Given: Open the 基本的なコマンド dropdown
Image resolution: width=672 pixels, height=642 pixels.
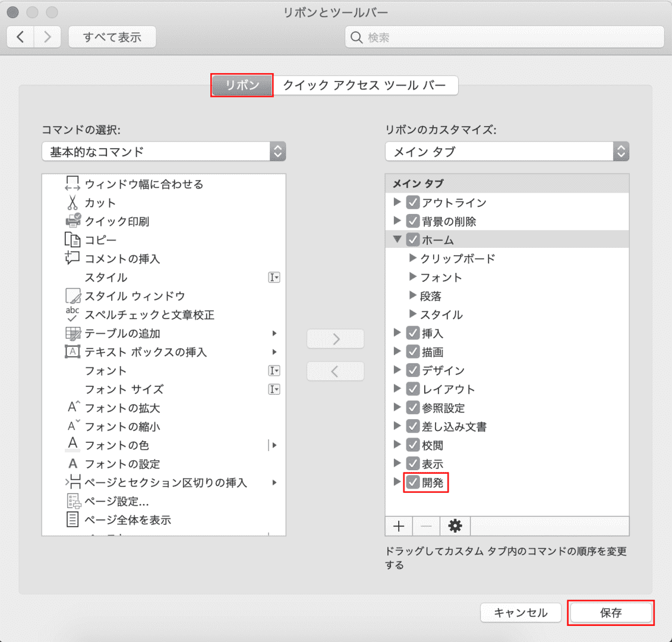Looking at the screenshot, I should (x=164, y=152).
